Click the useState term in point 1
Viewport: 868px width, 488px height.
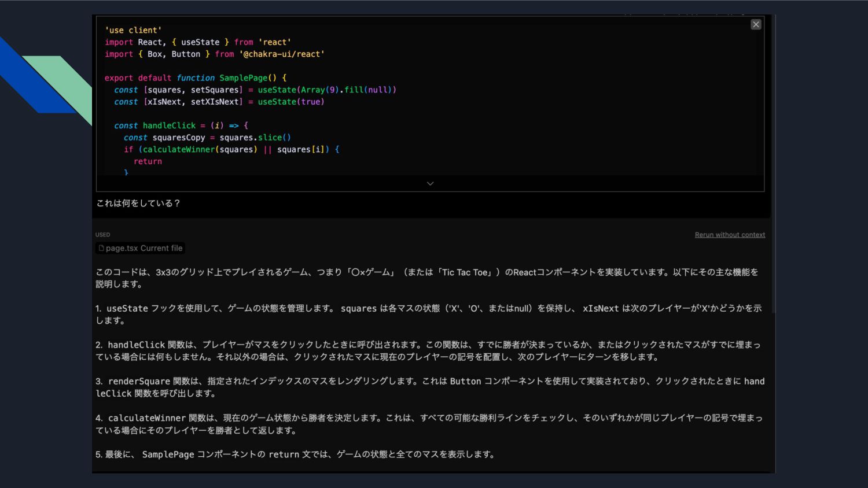(x=127, y=308)
